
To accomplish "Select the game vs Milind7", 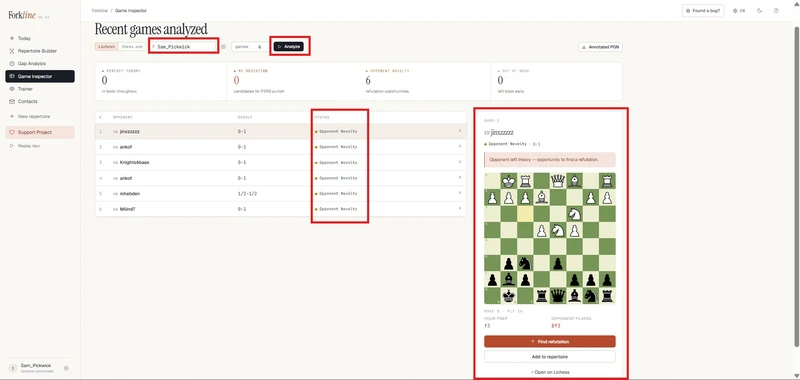I will coord(281,209).
